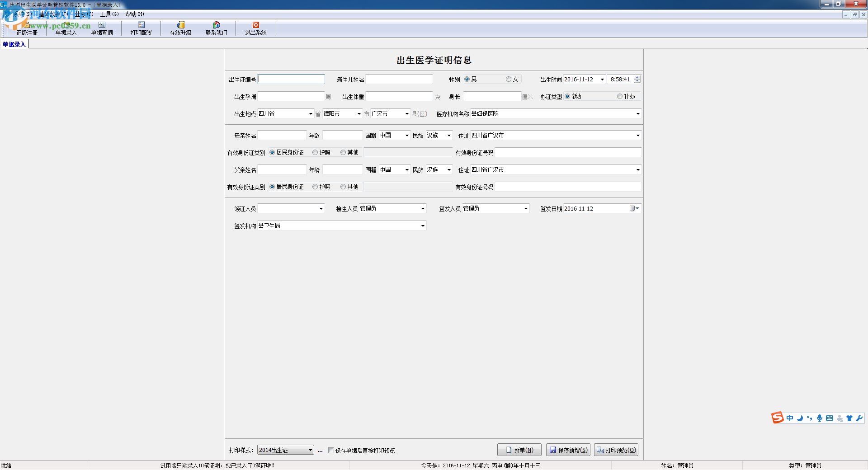Click birth time stepper arrows

pyautogui.click(x=637, y=79)
